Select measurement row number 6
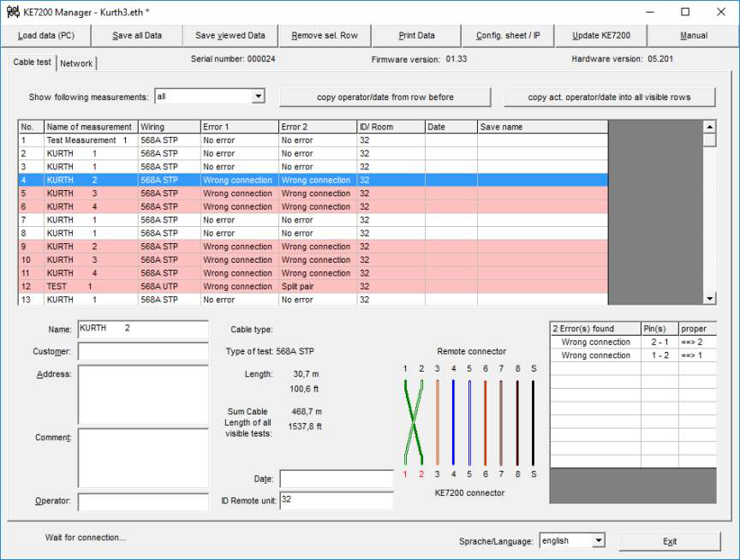740x560 pixels. point(313,206)
